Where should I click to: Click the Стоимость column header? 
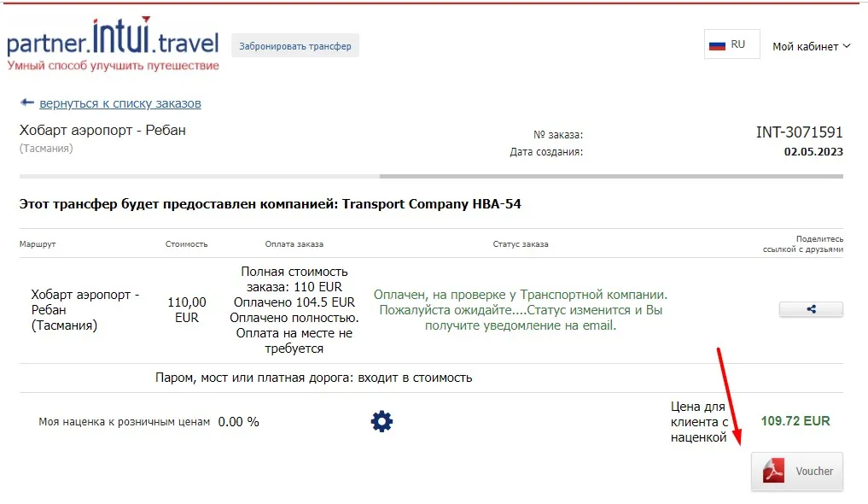[x=186, y=244]
